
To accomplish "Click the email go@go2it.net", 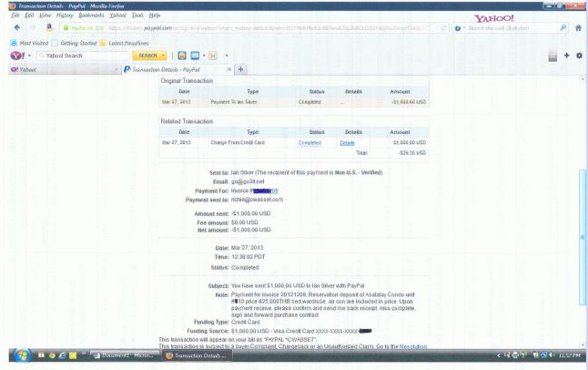I will 248,181.
